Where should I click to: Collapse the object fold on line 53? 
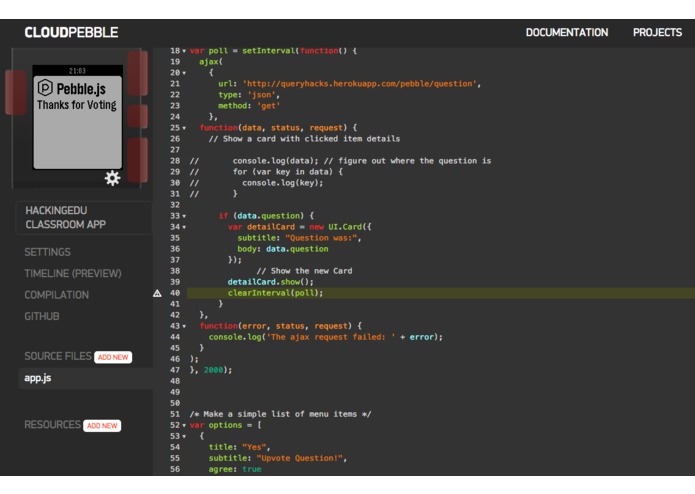pos(184,436)
